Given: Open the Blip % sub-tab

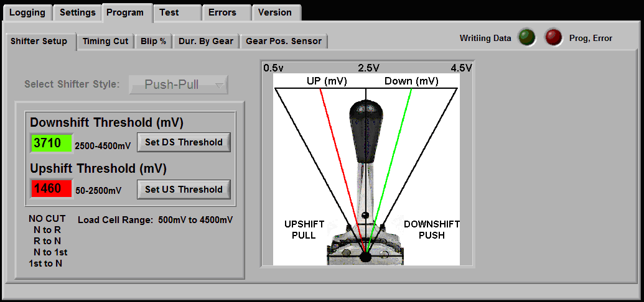Looking at the screenshot, I should click(153, 41).
